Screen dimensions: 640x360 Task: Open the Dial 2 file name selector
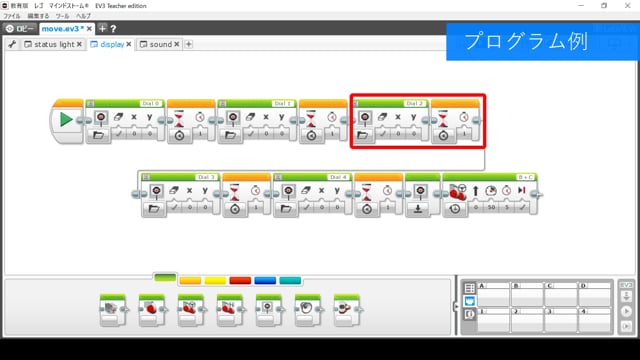[414, 104]
